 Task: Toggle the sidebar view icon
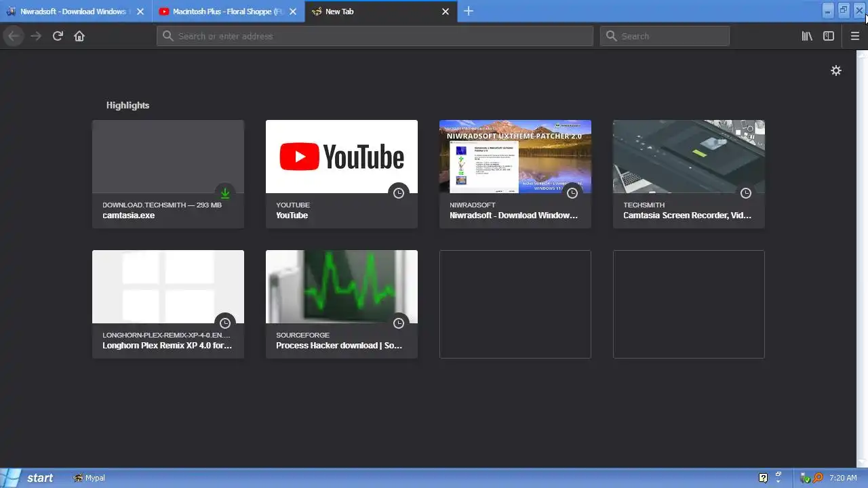coord(829,36)
